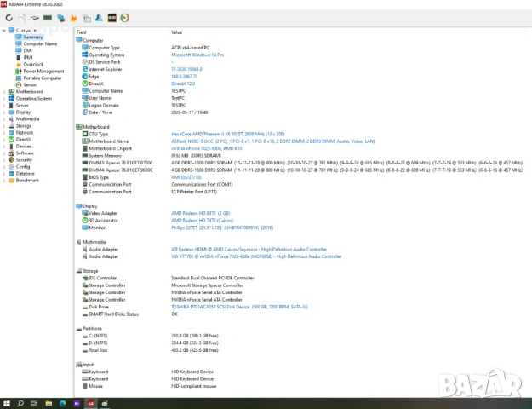Open the OSD panel black icon
This screenshot has height=409, width=532.
pos(112,18)
